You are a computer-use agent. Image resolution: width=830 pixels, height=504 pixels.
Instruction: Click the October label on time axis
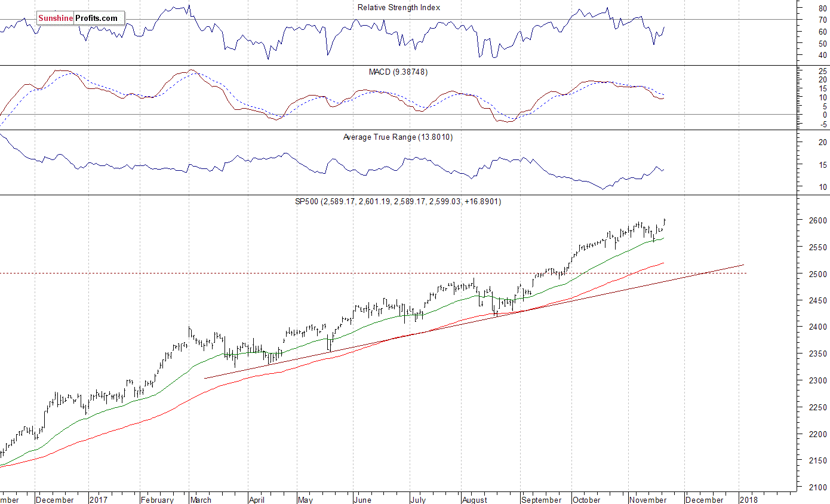(x=586, y=500)
